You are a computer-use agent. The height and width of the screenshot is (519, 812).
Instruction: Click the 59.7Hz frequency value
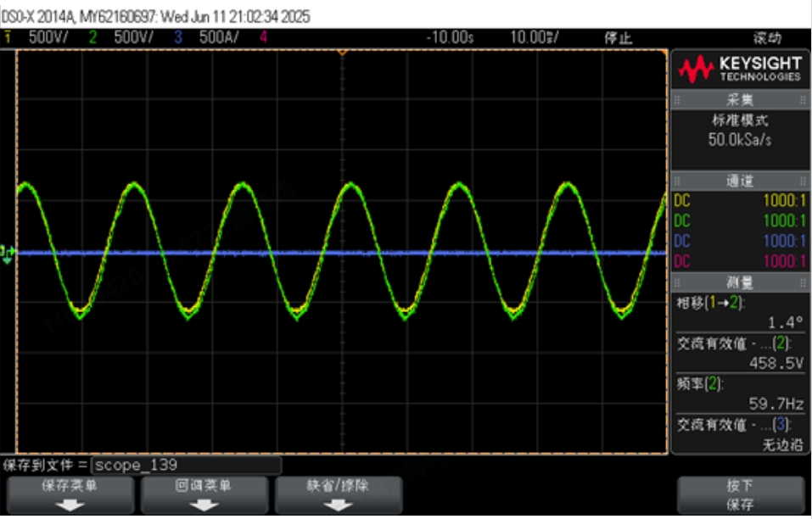(x=776, y=404)
